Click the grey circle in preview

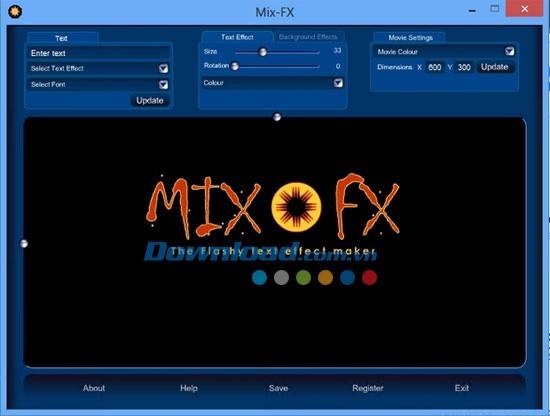tap(281, 277)
